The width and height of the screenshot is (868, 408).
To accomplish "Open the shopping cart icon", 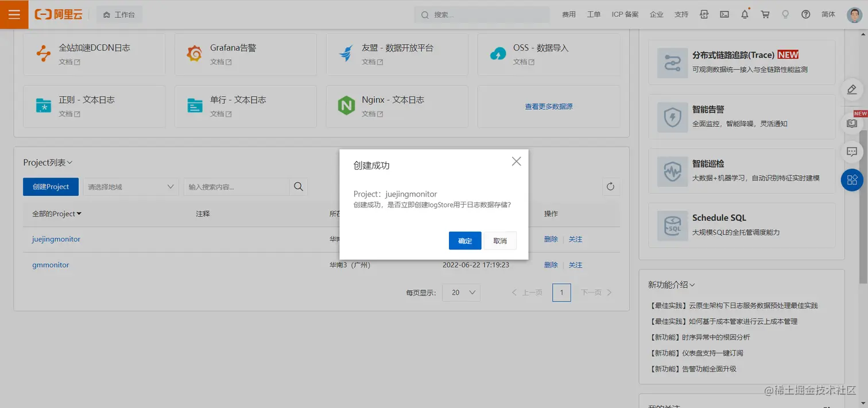I will [765, 14].
